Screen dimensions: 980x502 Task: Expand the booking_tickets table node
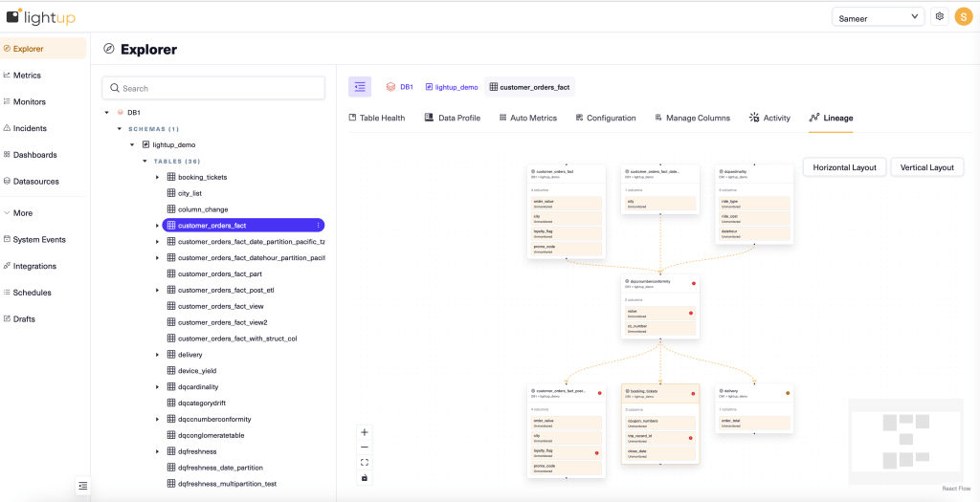tap(158, 177)
